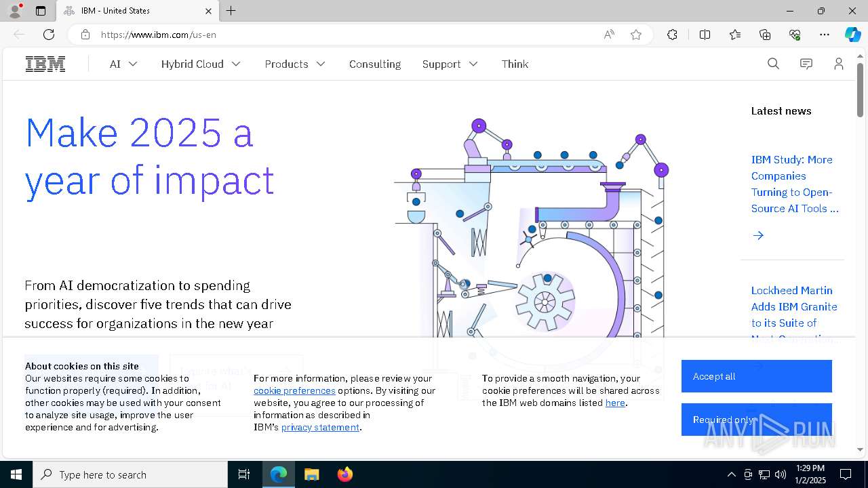Open Tab actions menu icon
This screenshot has height=488, width=868.
click(41, 11)
